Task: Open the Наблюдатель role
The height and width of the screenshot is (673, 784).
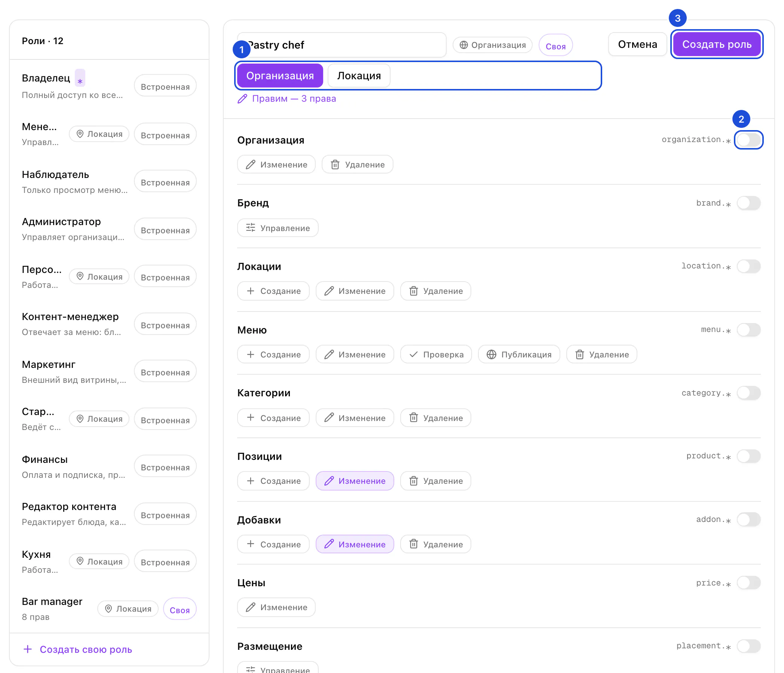Action: point(109,182)
